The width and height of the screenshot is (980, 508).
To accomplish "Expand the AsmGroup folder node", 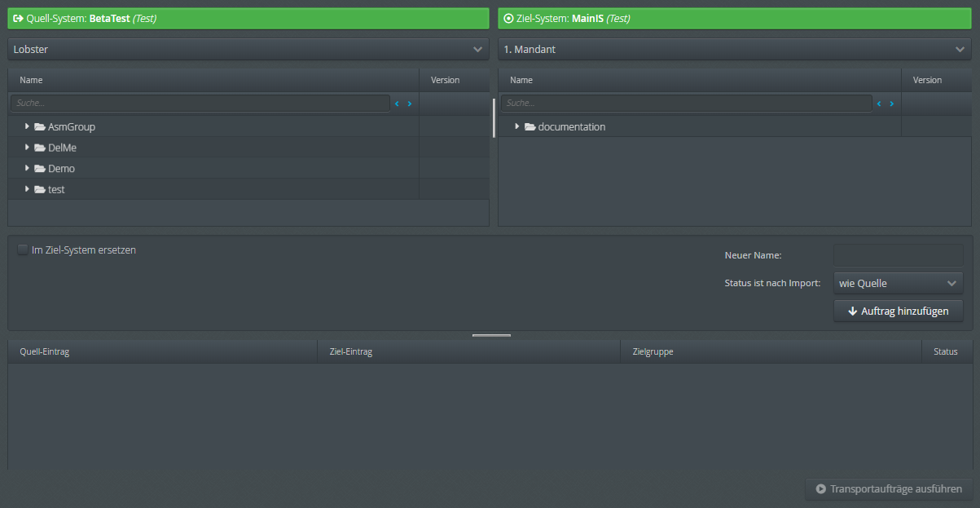I will click(28, 126).
